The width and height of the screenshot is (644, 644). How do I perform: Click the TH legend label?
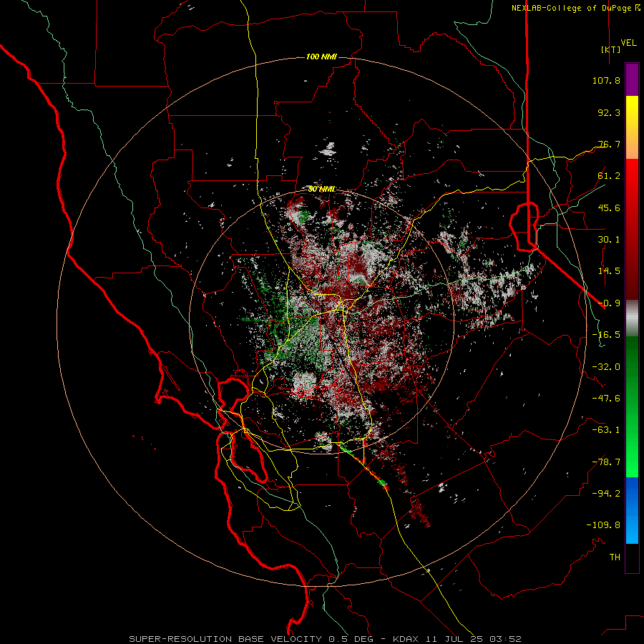[615, 557]
